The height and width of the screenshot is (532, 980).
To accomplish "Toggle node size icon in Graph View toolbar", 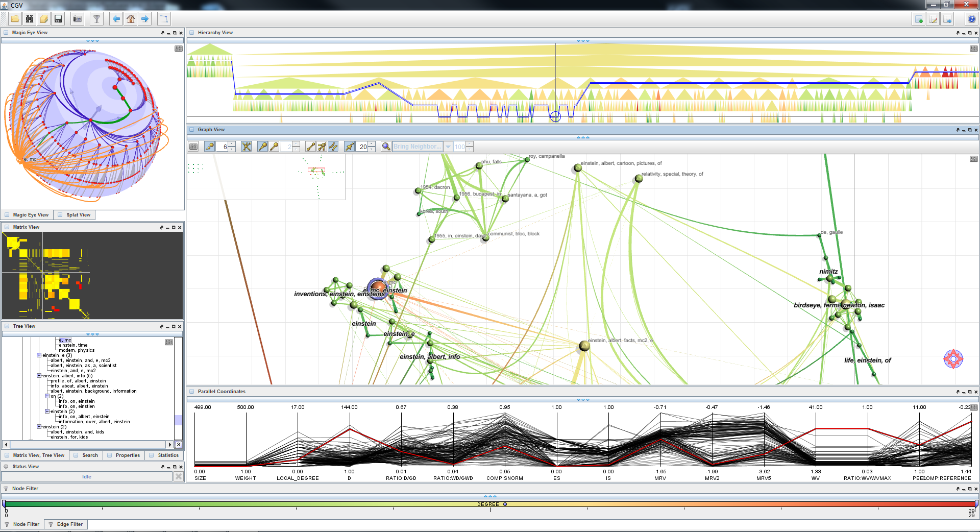I will coord(210,147).
